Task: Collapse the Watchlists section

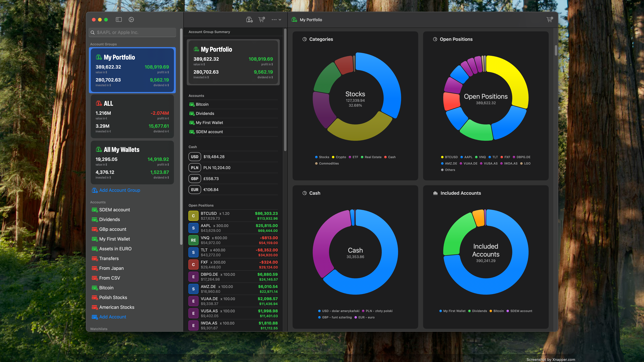Action: pos(98,329)
